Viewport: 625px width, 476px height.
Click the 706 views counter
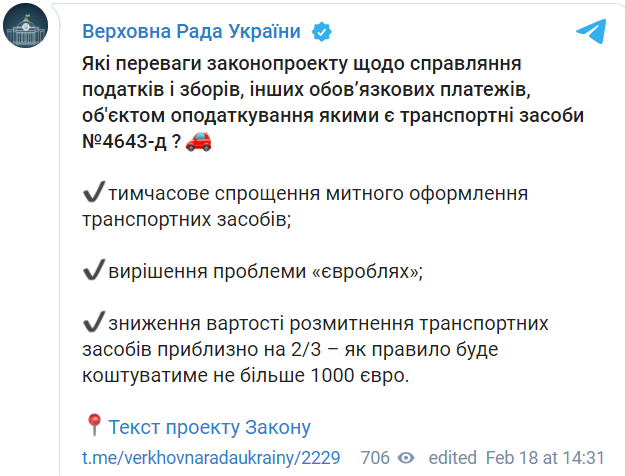(375, 458)
